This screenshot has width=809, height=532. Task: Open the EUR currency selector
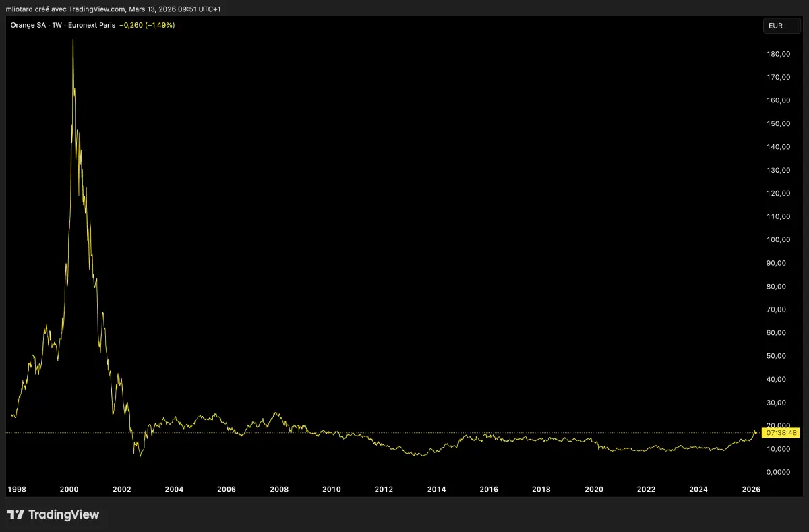[x=781, y=26]
